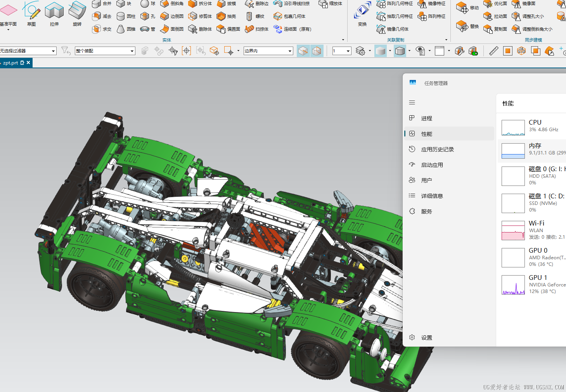The image size is (566, 392).
Task: Click Mirror Feature (镜像特征)
Action: pyautogui.click(x=431, y=3)
